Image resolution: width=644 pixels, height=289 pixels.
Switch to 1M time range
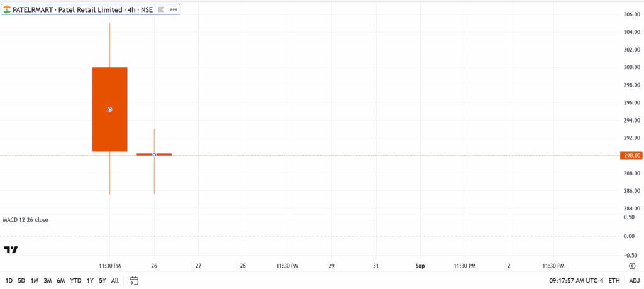click(x=35, y=281)
